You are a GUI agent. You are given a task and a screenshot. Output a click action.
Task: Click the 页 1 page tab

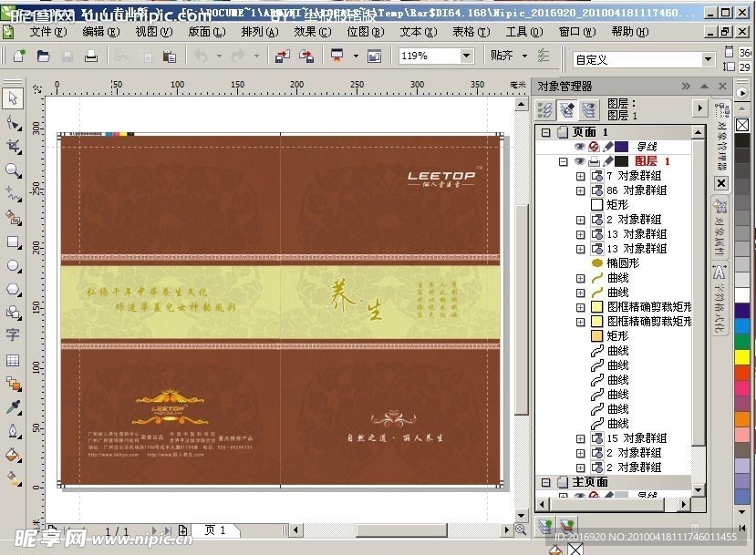click(215, 530)
